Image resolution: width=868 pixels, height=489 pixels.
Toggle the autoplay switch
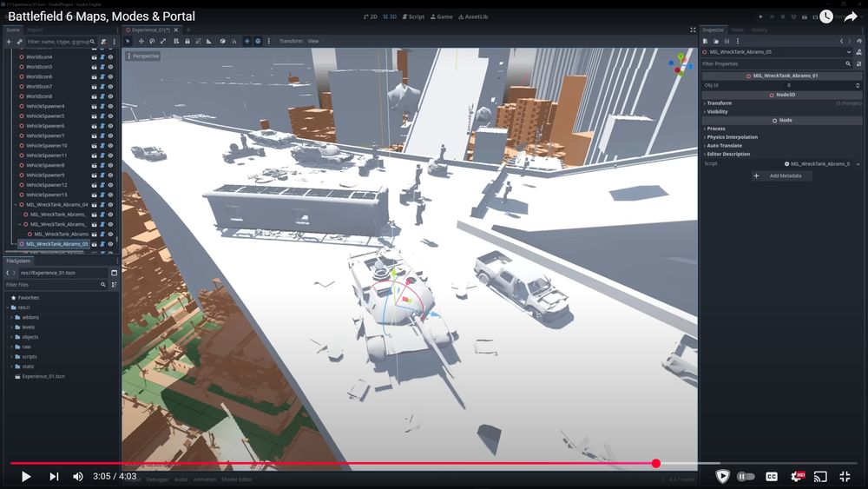(746, 476)
